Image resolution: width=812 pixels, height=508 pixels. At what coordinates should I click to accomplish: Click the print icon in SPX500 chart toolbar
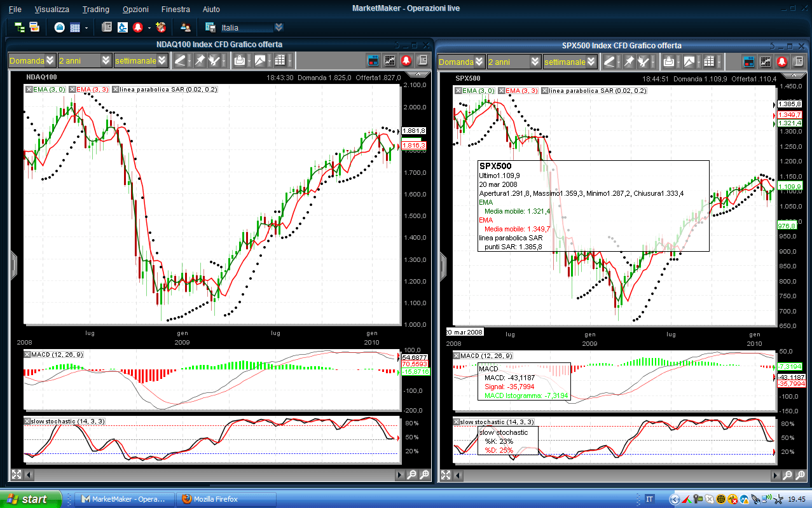(669, 61)
